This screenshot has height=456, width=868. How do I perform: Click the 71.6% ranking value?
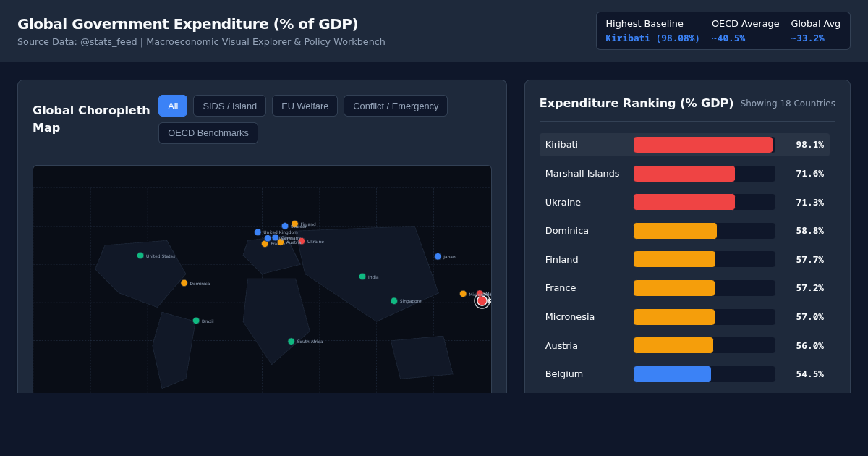(809, 174)
